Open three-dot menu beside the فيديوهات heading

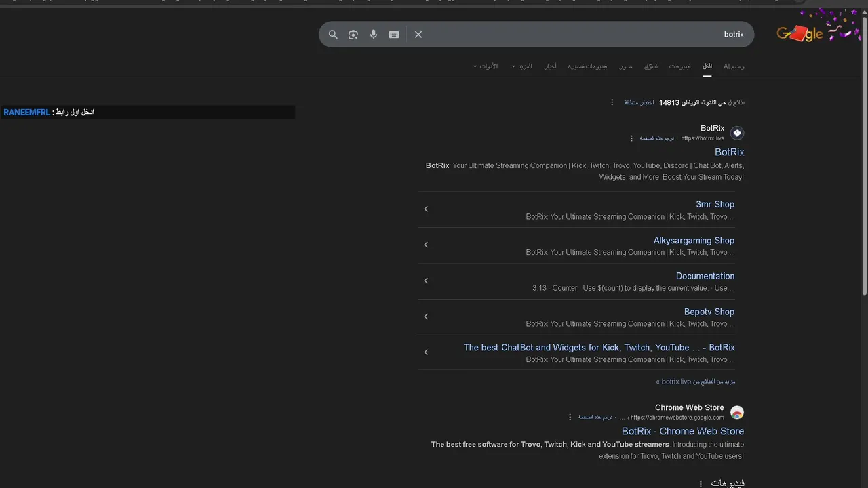pyautogui.click(x=701, y=484)
